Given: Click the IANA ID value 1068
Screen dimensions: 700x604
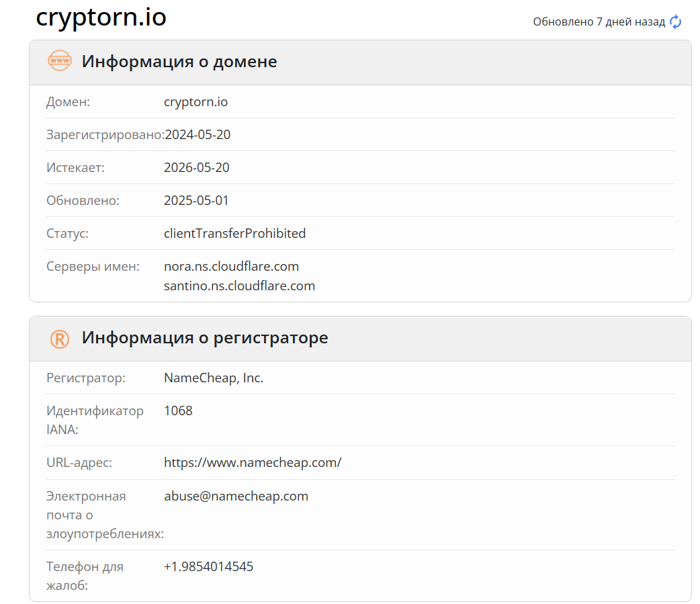Looking at the screenshot, I should [178, 411].
